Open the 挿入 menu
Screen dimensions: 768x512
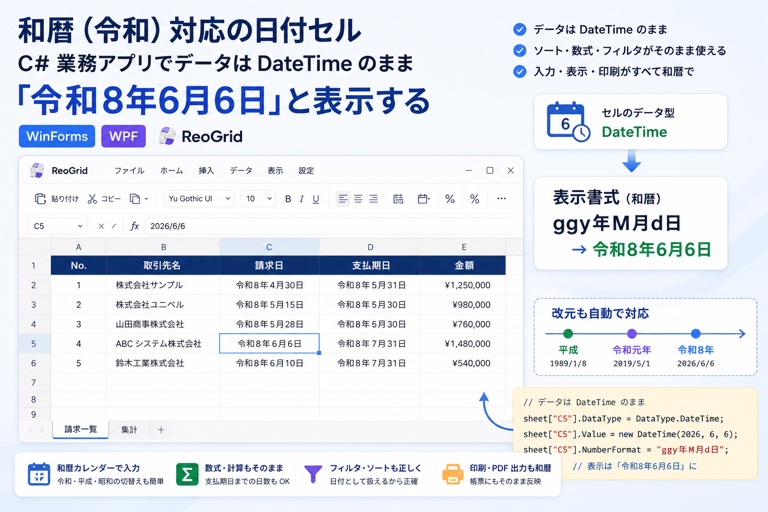pyautogui.click(x=206, y=171)
